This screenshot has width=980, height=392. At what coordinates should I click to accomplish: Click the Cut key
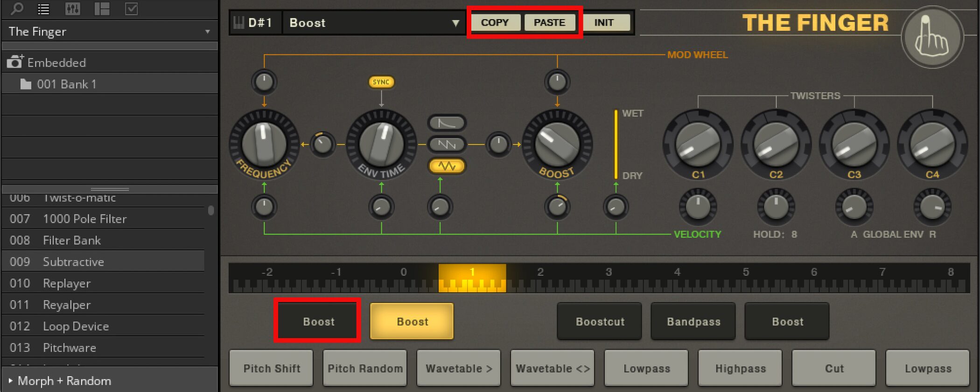(834, 368)
